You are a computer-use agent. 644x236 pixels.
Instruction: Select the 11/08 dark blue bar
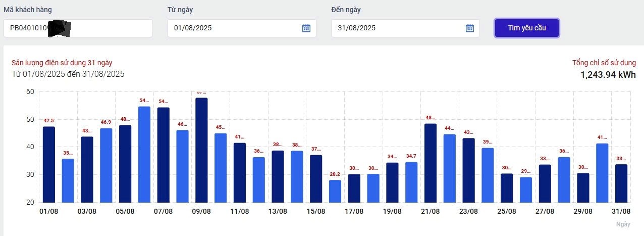click(240, 173)
